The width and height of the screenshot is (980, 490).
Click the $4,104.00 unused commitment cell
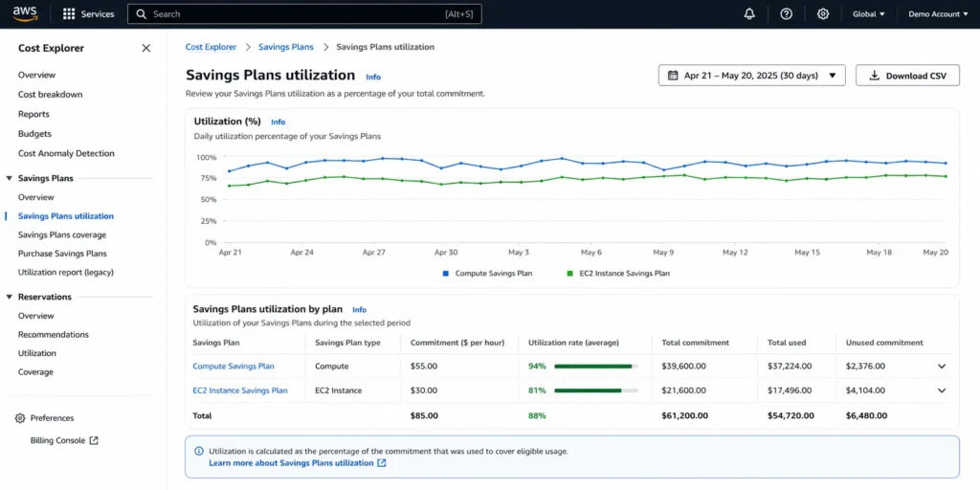click(x=865, y=390)
